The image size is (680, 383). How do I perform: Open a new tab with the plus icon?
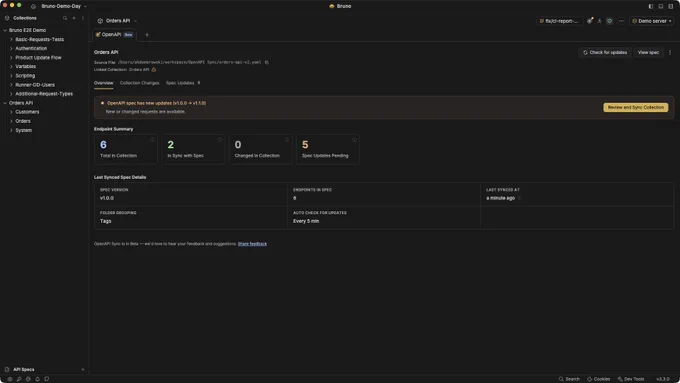tap(147, 35)
